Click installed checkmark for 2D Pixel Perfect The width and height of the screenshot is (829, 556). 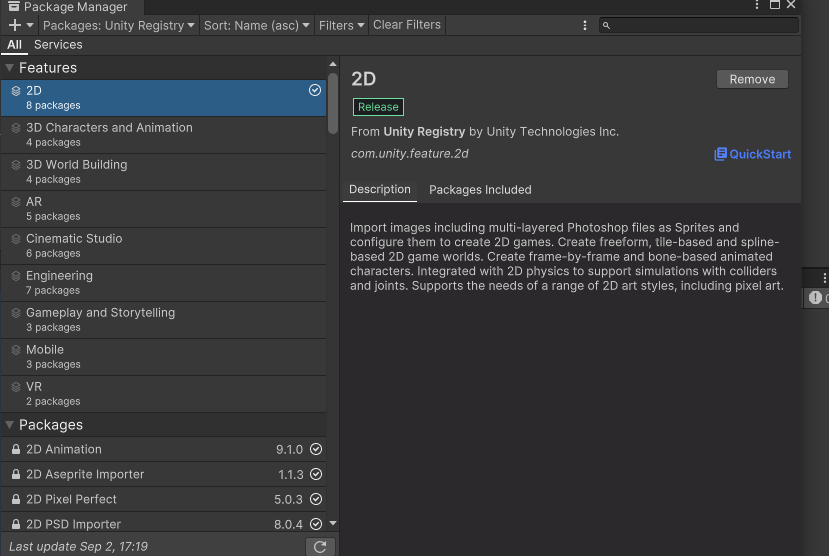coord(316,499)
